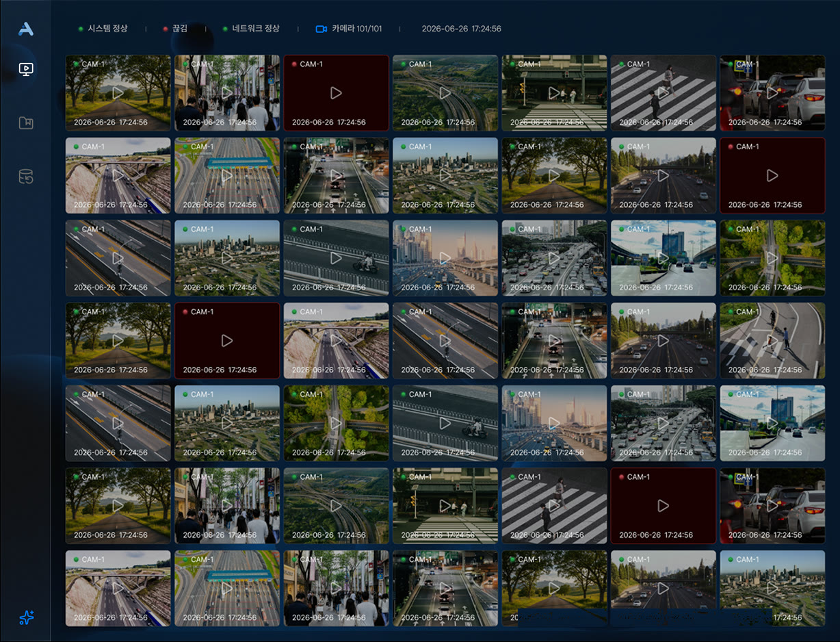The image size is (840, 642).
Task: Open the tree-lined highway thumbnail in second row
Action: (663, 175)
